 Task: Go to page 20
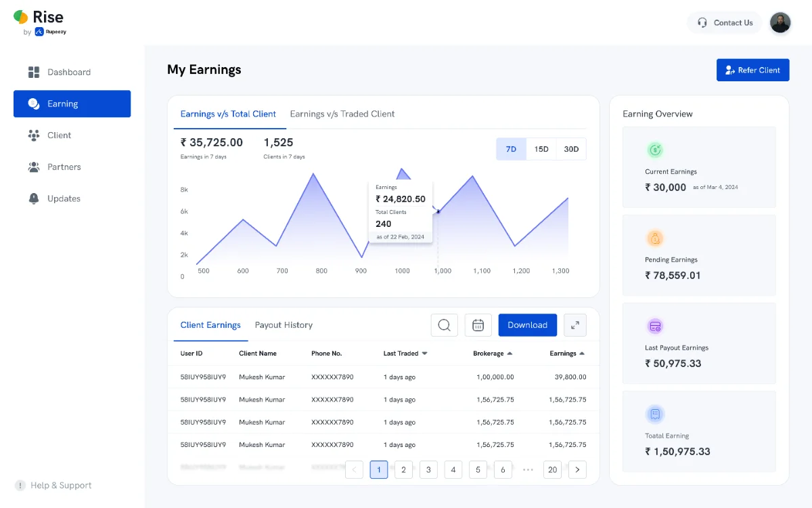point(553,469)
